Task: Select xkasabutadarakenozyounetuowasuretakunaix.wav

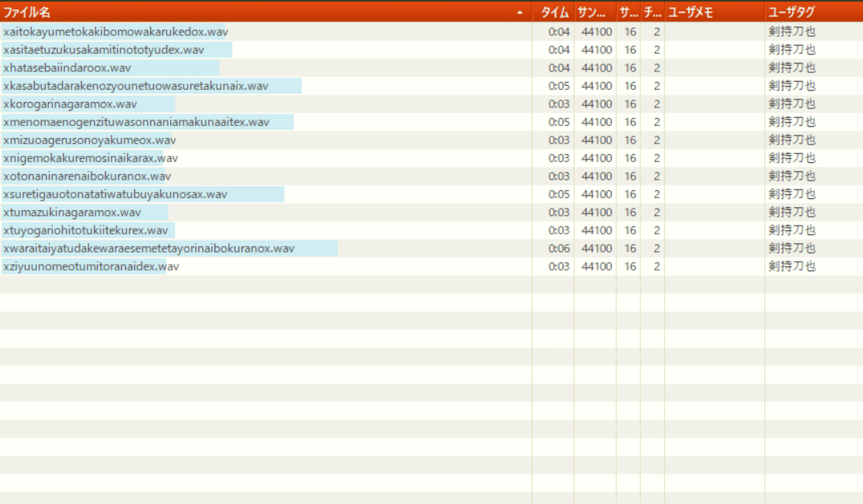Action: click(136, 87)
